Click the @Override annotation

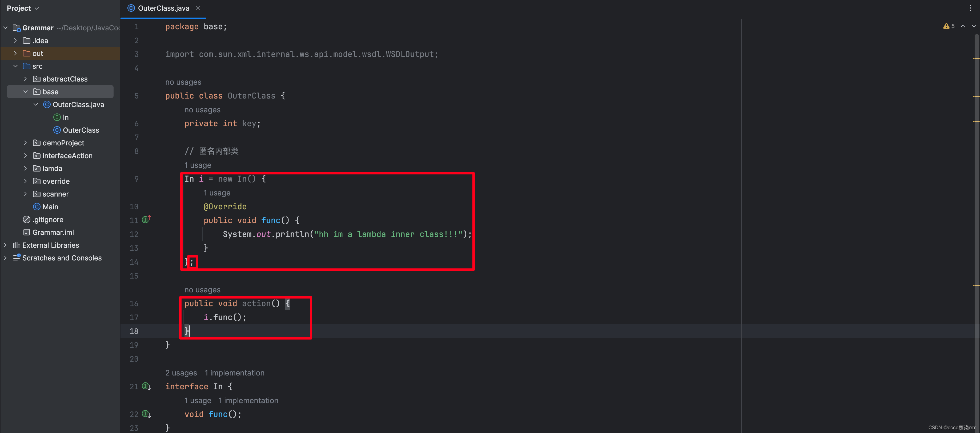tap(225, 206)
